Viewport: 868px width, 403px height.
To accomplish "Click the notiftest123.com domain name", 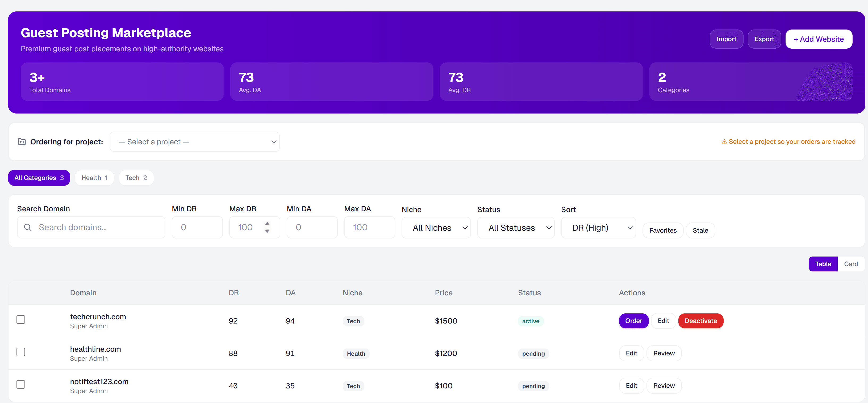I will [99, 381].
